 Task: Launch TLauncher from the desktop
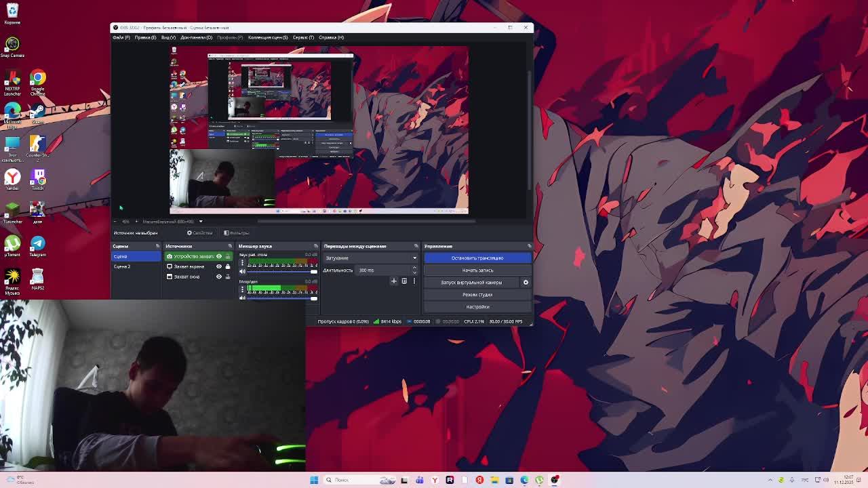(12, 213)
